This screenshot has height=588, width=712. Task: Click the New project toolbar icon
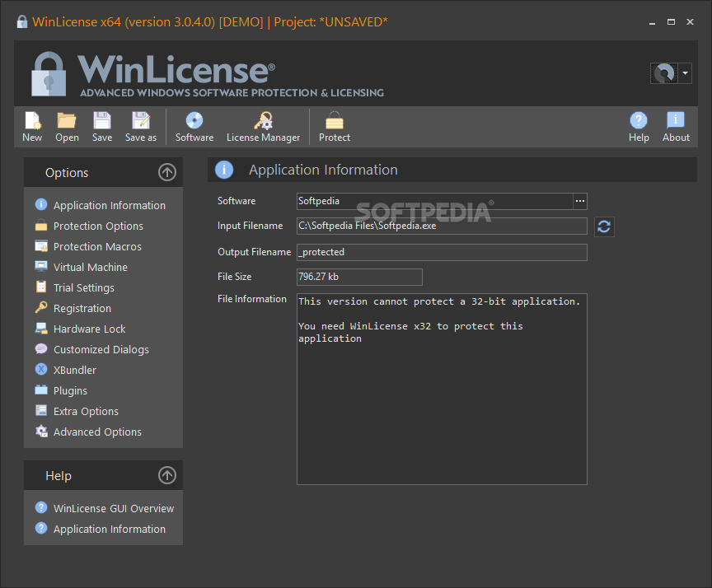(32, 121)
